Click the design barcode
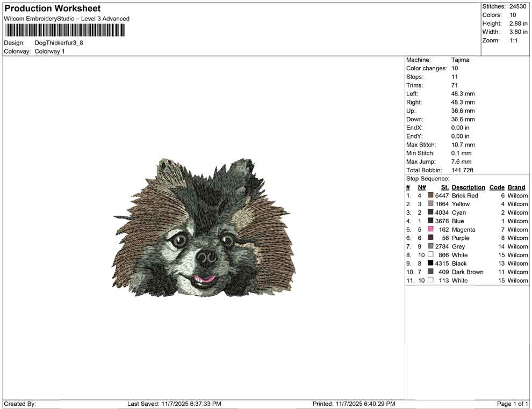This screenshot has width=532, height=409. click(x=64, y=31)
